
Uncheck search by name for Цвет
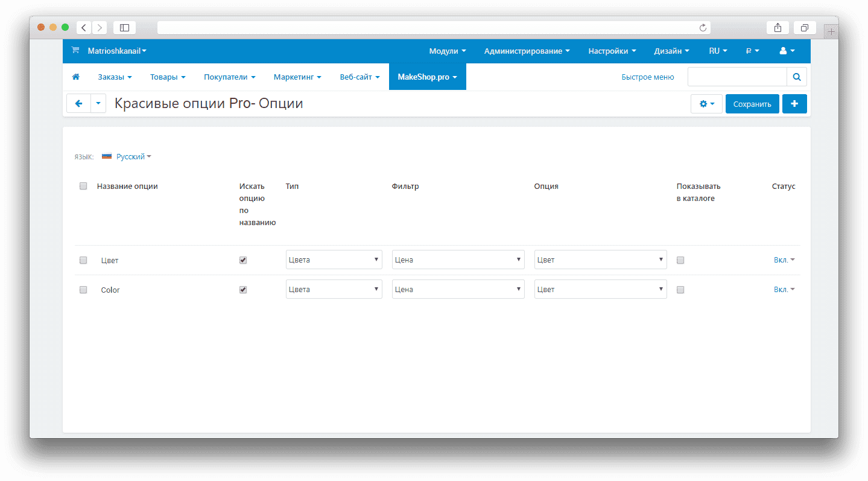[243, 260]
